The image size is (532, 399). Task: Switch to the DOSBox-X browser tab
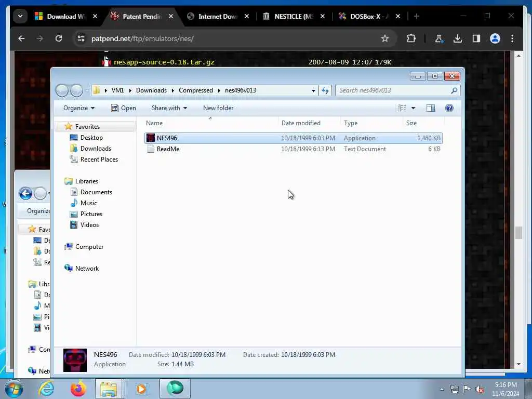[369, 16]
